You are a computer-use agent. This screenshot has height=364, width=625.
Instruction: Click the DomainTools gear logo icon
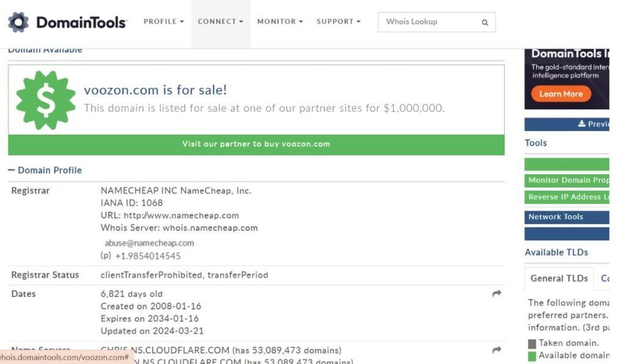[x=18, y=22]
